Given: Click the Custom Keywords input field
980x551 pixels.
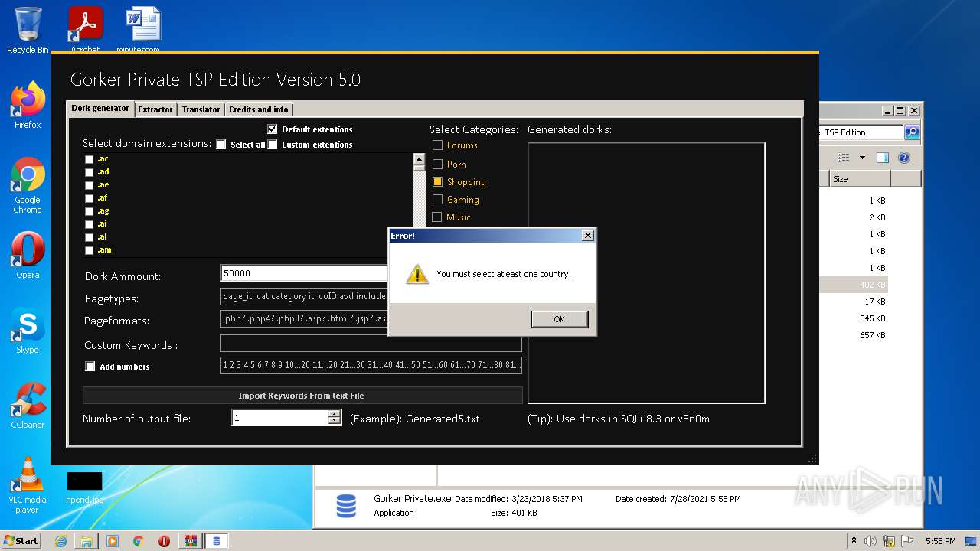Looking at the screenshot, I should [371, 344].
